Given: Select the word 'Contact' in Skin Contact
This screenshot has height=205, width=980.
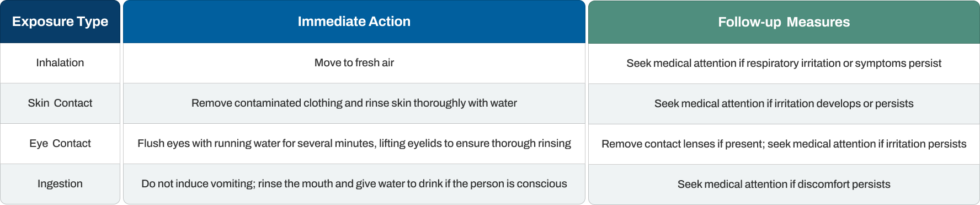Looking at the screenshot, I should (73, 103).
